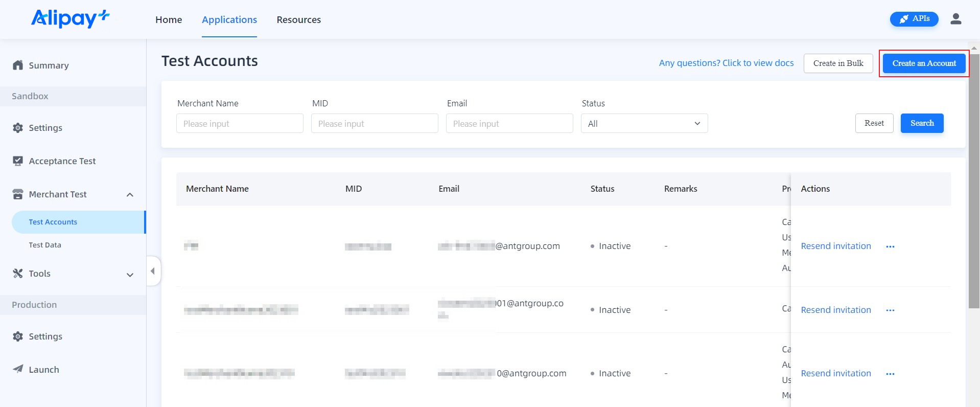Open Sandbox Settings gear item
The width and height of the screenshot is (980, 407).
click(x=45, y=128)
